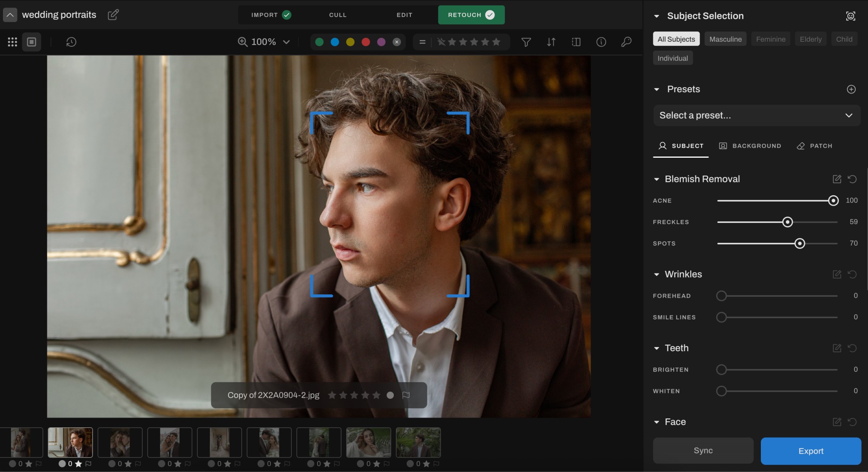This screenshot has height=472, width=868.
Task: Click the Export button
Action: tap(811, 451)
